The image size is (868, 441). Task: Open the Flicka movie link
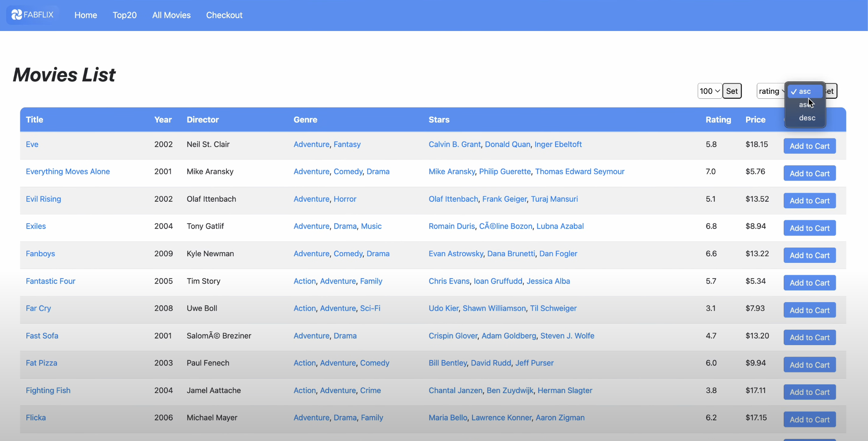click(x=36, y=417)
